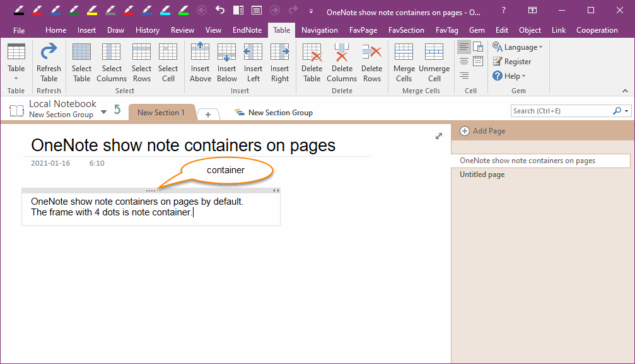Open the View tab
This screenshot has height=364, width=635.
click(x=213, y=30)
